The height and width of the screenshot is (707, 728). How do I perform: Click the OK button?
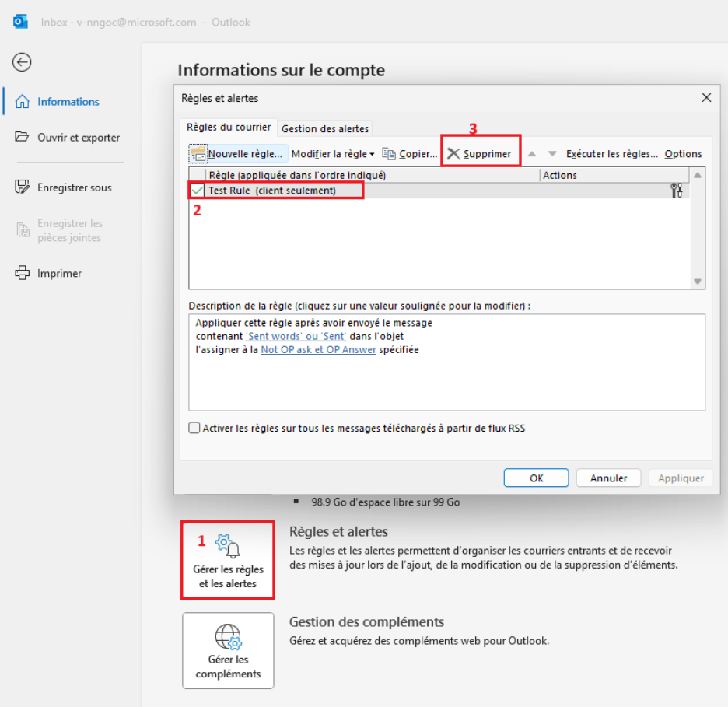[536, 478]
